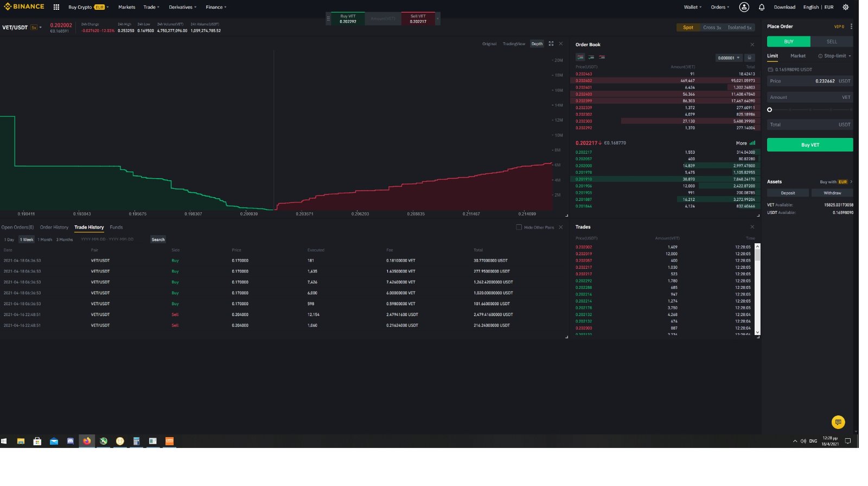Open the user account profile icon
This screenshot has width=868, height=486.
pyautogui.click(x=744, y=7)
